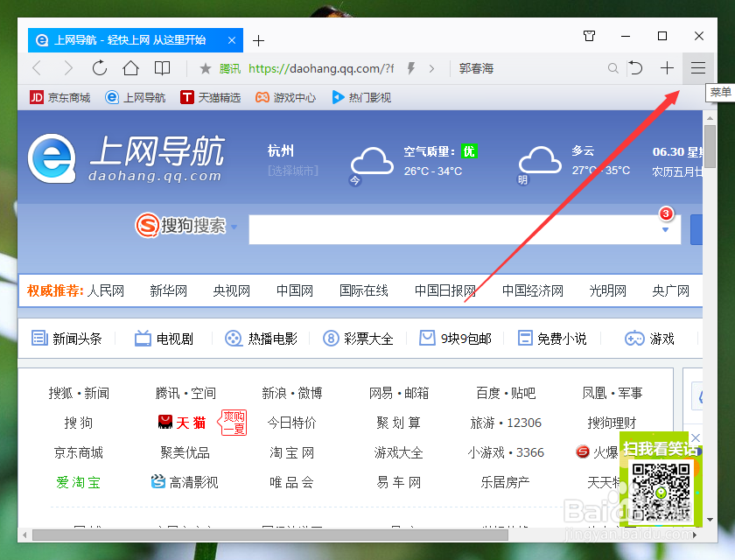Click tomorrow's weather cloud icon
The width and height of the screenshot is (735, 560).
tap(540, 160)
